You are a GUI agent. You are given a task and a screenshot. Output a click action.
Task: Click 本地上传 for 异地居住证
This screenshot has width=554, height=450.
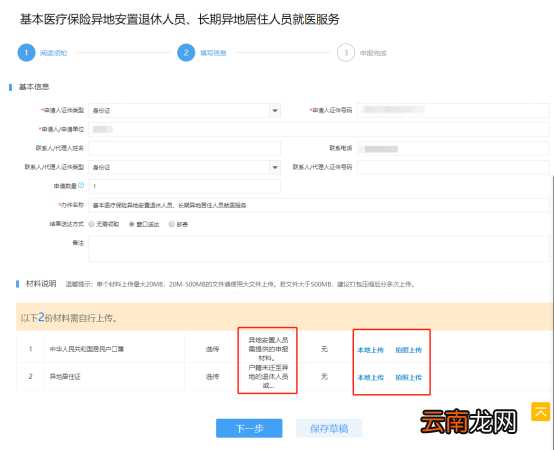click(370, 377)
